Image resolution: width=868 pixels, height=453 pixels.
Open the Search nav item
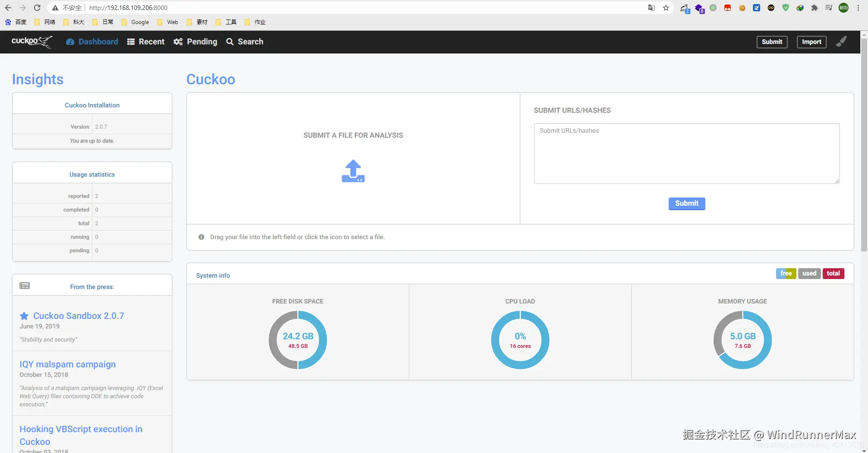pyautogui.click(x=245, y=42)
